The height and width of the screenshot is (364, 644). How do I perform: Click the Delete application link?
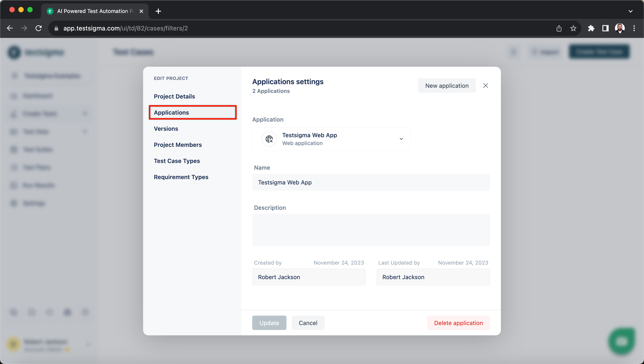[458, 323]
